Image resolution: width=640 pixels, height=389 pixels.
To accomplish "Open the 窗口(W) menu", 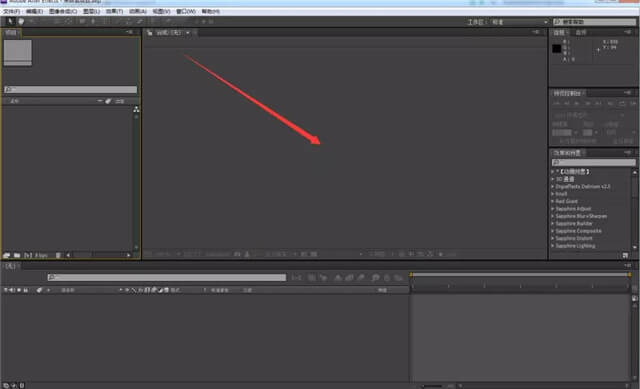I will point(186,11).
